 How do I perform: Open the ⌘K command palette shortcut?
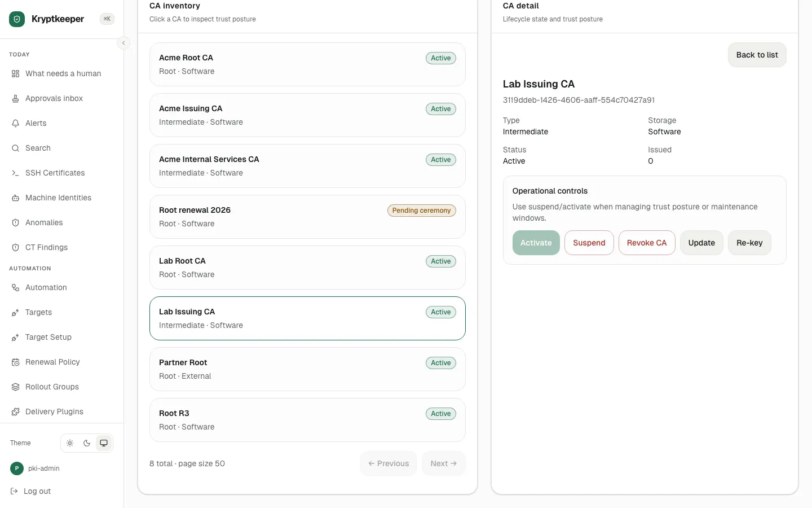pyautogui.click(x=107, y=19)
